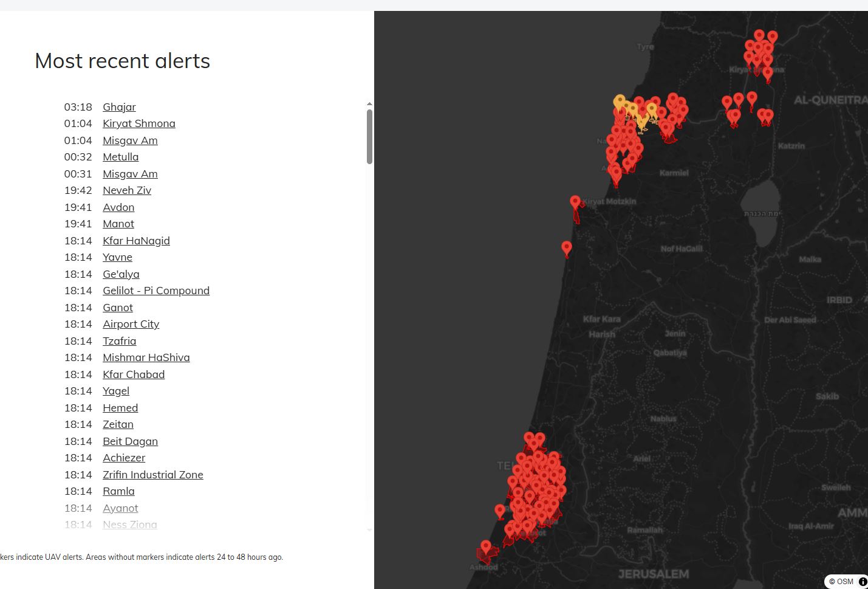Image resolution: width=868 pixels, height=589 pixels.
Task: Open the Achiezer alert link
Action: (x=124, y=458)
